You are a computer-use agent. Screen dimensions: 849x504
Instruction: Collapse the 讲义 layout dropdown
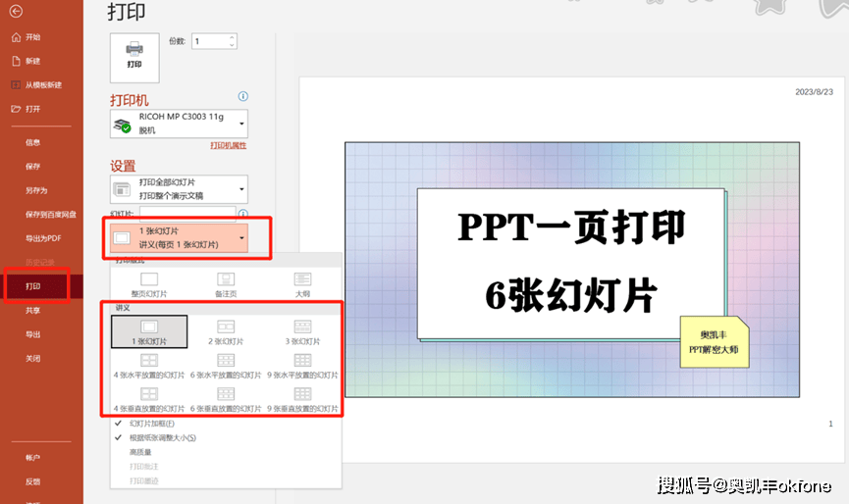pos(241,237)
